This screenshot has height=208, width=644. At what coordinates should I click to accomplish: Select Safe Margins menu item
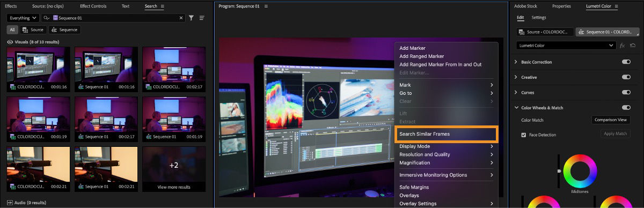pyautogui.click(x=446, y=187)
